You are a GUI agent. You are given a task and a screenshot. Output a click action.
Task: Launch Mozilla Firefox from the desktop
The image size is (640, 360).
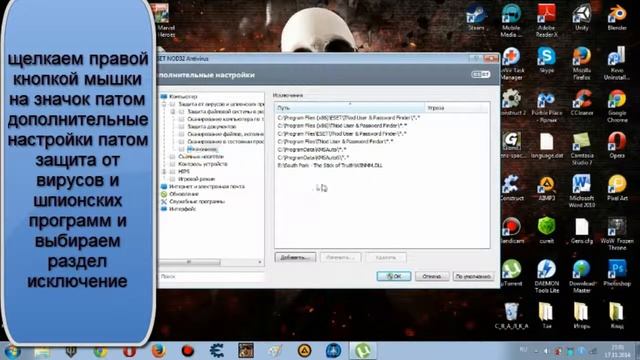[x=582, y=63]
